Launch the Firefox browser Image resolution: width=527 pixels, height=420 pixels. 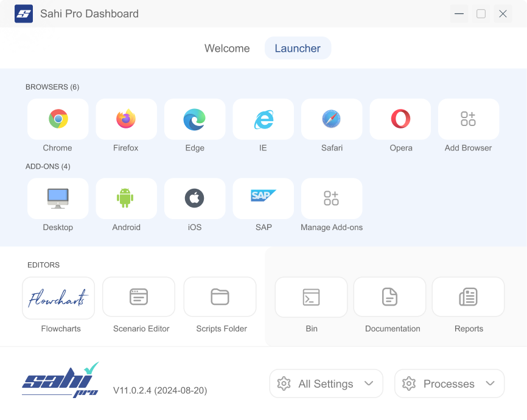coord(127,119)
